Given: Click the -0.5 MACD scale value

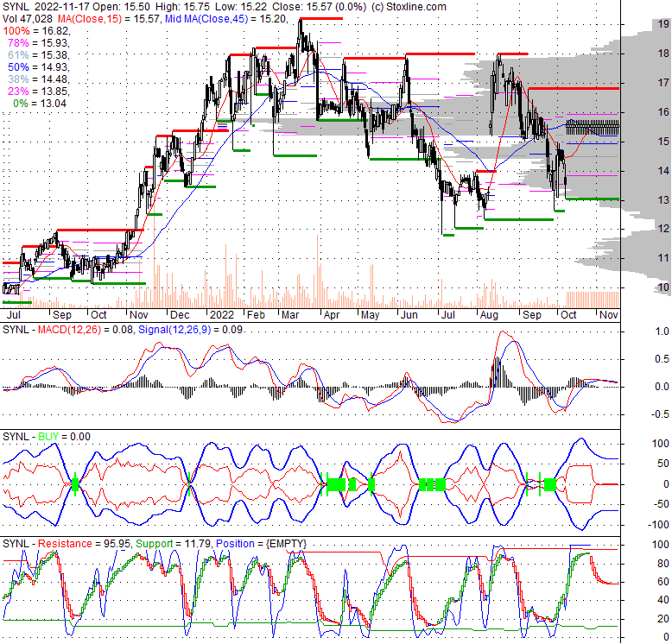Looking at the screenshot, I should tap(660, 414).
